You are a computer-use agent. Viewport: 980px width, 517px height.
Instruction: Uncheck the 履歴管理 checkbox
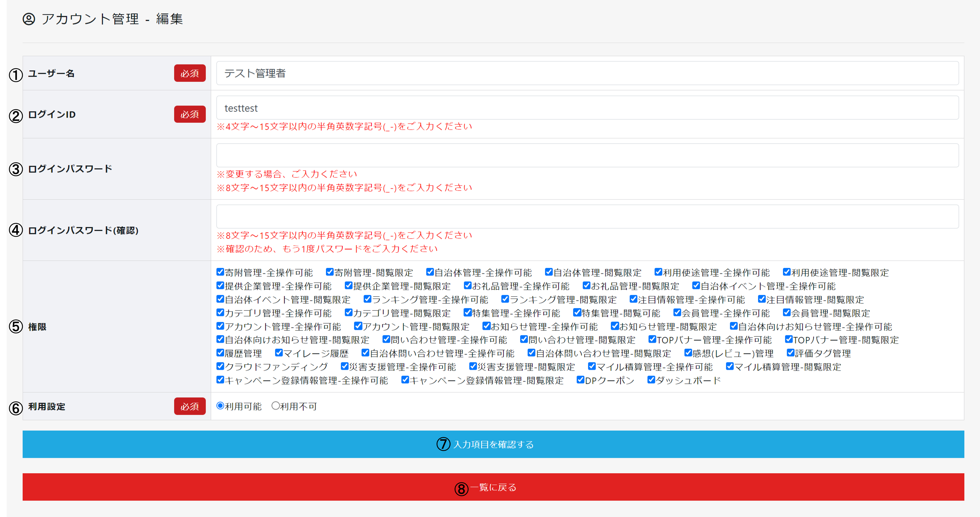(x=220, y=352)
